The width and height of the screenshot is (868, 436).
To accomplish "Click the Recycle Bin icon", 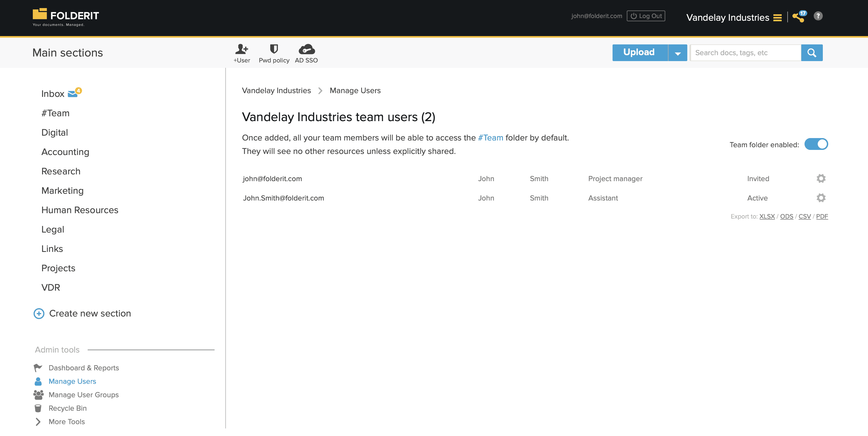I will tap(38, 408).
